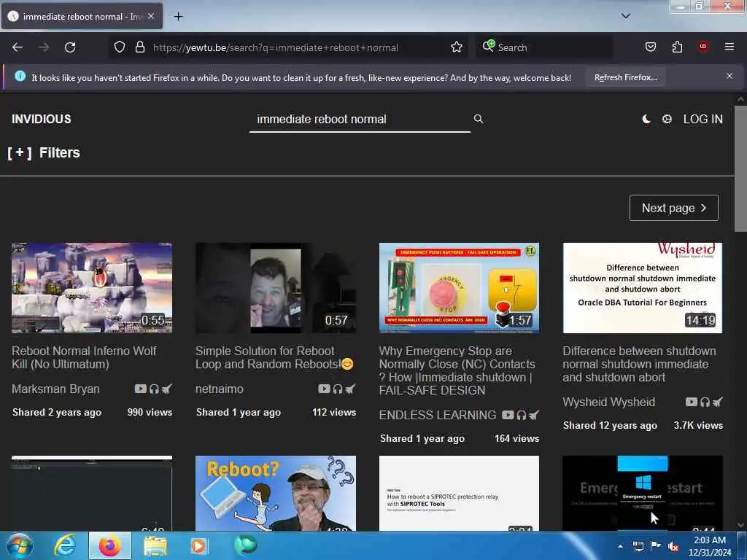
Task: Click the Invidious search magnifier icon
Action: [x=479, y=119]
